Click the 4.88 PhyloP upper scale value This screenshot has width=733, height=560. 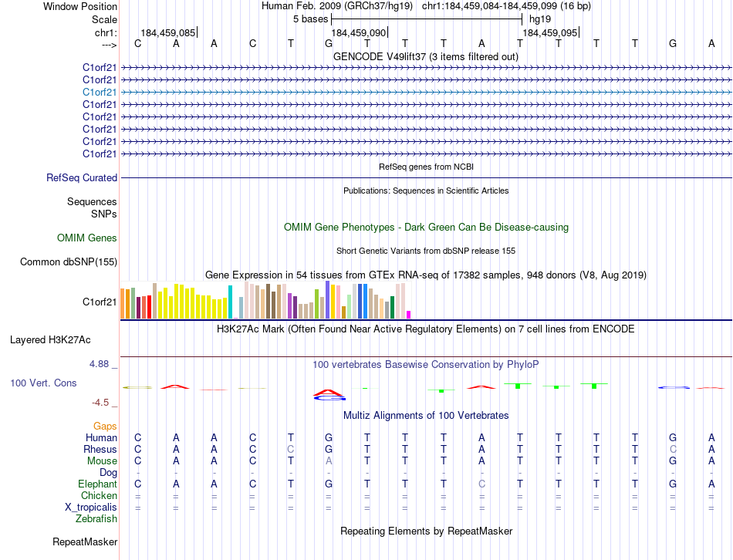pyautogui.click(x=99, y=363)
